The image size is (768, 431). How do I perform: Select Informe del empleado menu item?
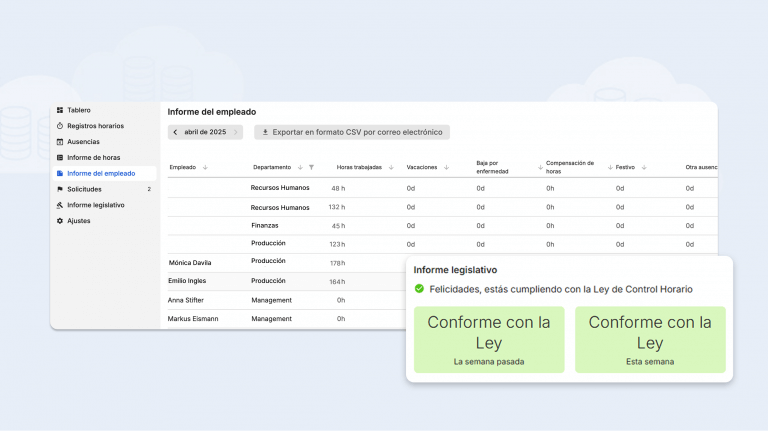coord(104,173)
